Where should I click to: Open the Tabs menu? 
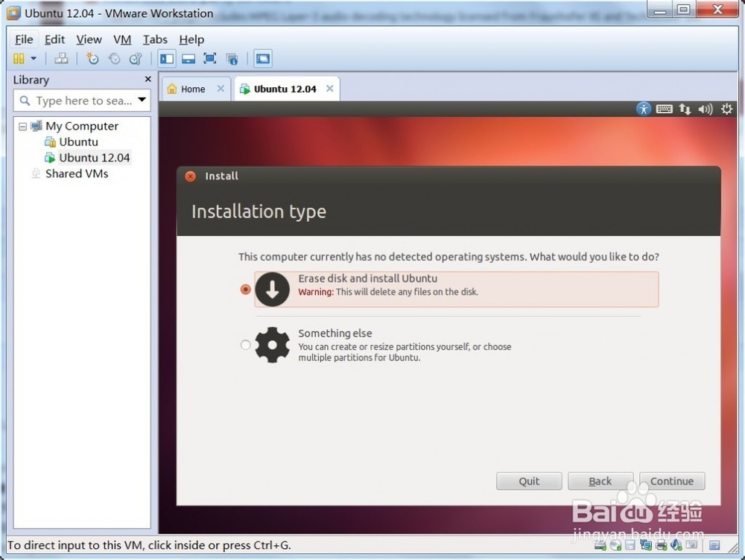pyautogui.click(x=155, y=39)
